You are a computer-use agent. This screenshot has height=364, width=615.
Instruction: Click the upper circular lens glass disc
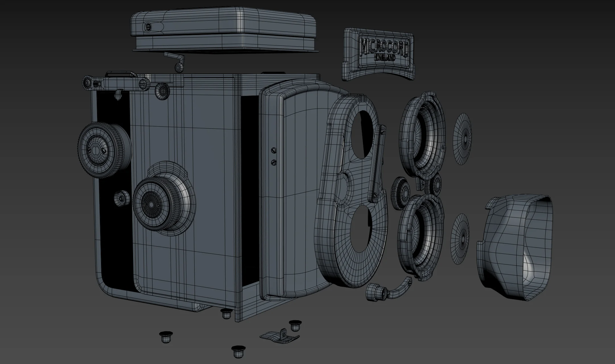(462, 139)
